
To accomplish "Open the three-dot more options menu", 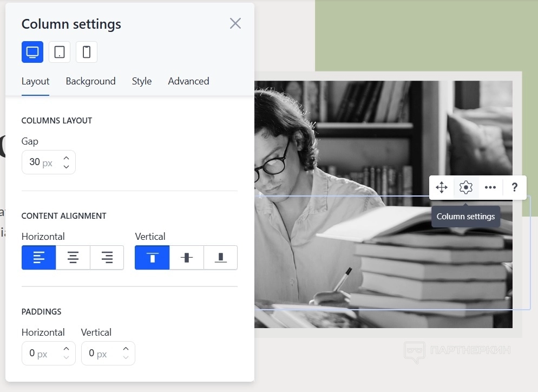I will point(490,187).
